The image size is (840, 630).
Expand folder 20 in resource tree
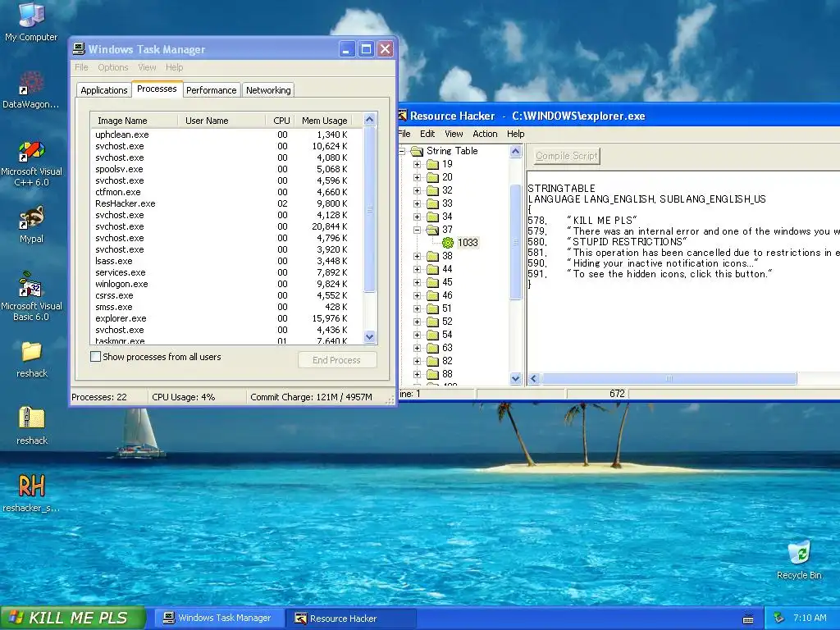pos(418,177)
